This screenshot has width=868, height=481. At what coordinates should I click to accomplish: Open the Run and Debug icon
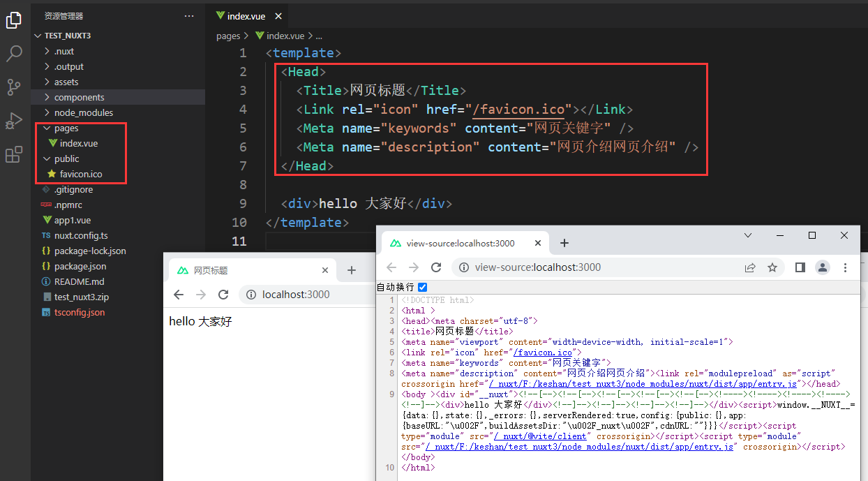(14, 121)
